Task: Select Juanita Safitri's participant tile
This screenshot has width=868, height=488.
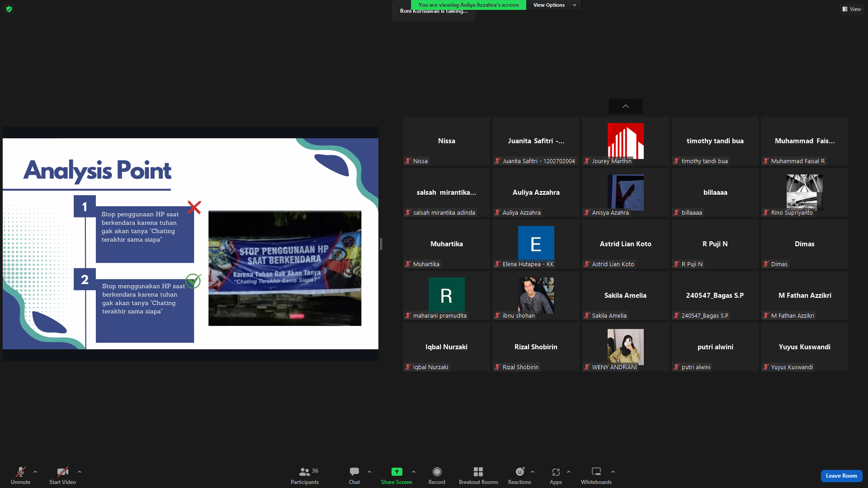Action: click(x=536, y=141)
